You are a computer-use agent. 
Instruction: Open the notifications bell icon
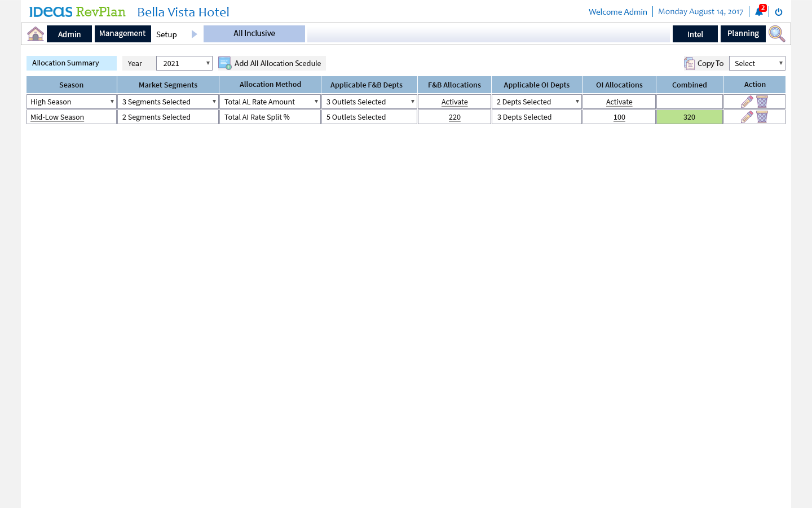[x=759, y=12]
